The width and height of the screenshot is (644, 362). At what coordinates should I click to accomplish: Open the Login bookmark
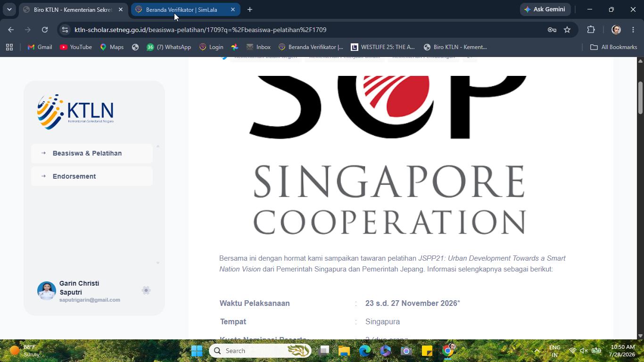pyautogui.click(x=211, y=47)
